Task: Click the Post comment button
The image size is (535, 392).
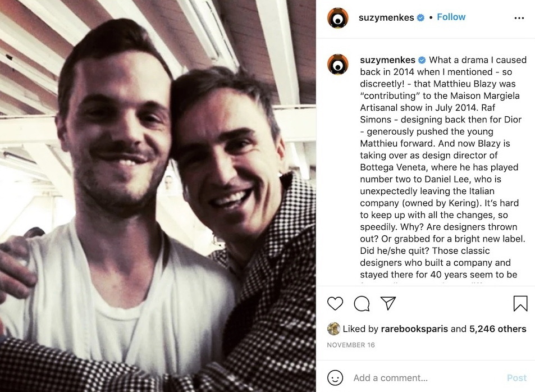Action: 516,377
